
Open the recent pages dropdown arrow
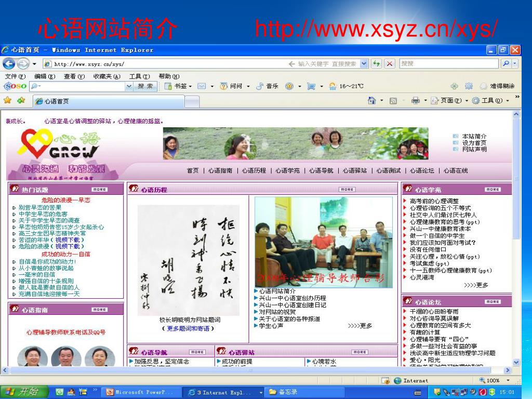click(x=34, y=64)
